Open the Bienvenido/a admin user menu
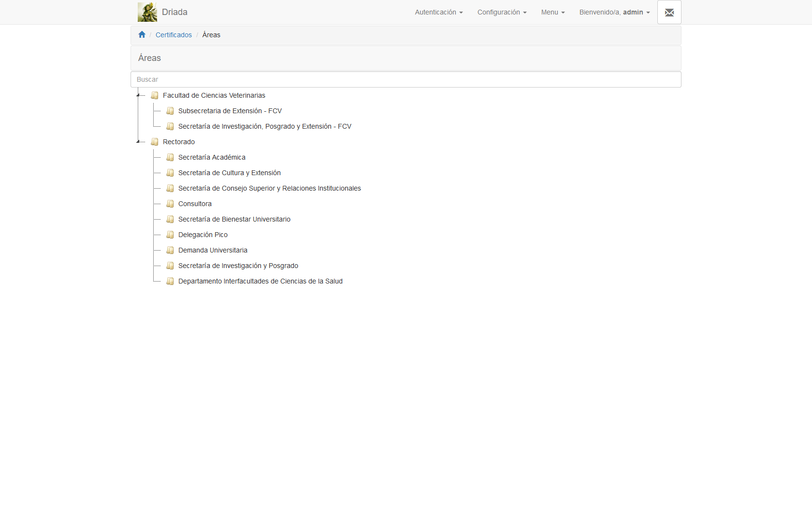This screenshot has height=508, width=812. (x=614, y=12)
